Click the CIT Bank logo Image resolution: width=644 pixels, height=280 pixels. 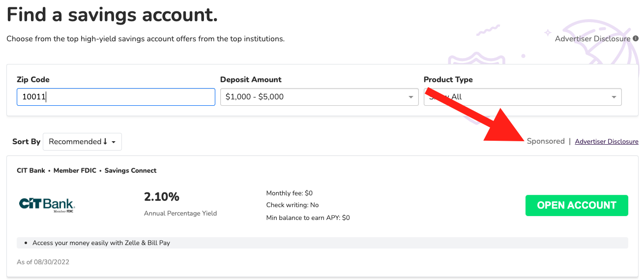(x=47, y=205)
